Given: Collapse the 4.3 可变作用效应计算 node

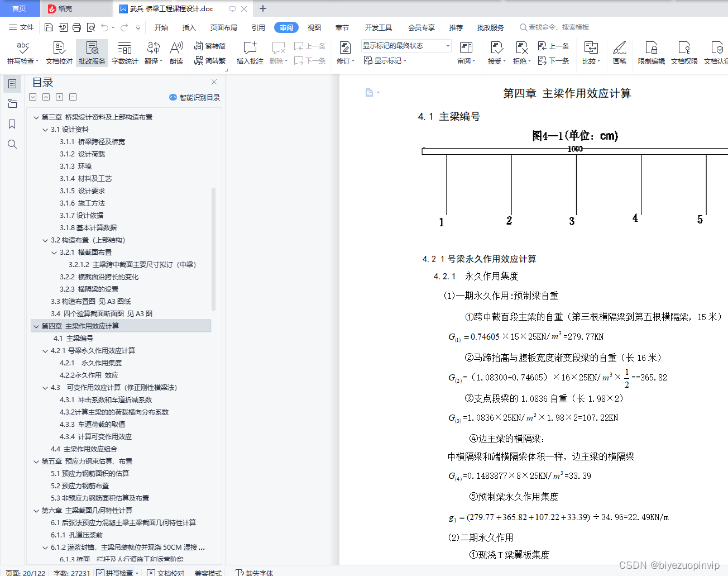Looking at the screenshot, I should 45,388.
